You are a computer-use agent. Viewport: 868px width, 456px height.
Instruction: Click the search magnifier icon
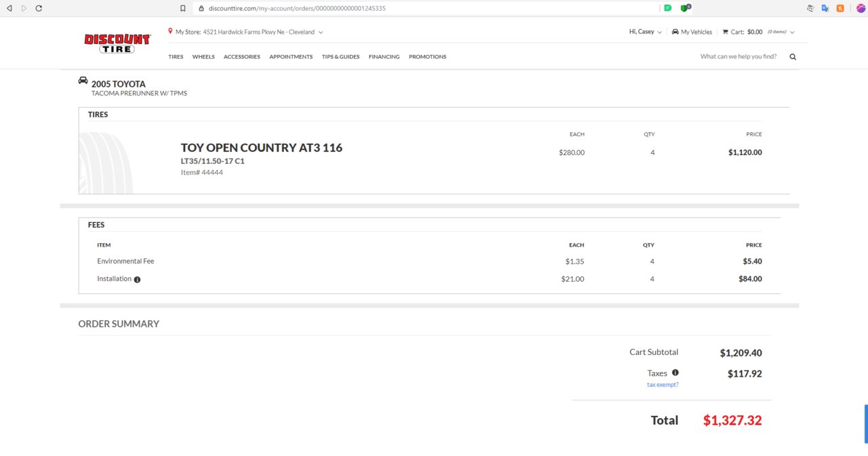(793, 57)
